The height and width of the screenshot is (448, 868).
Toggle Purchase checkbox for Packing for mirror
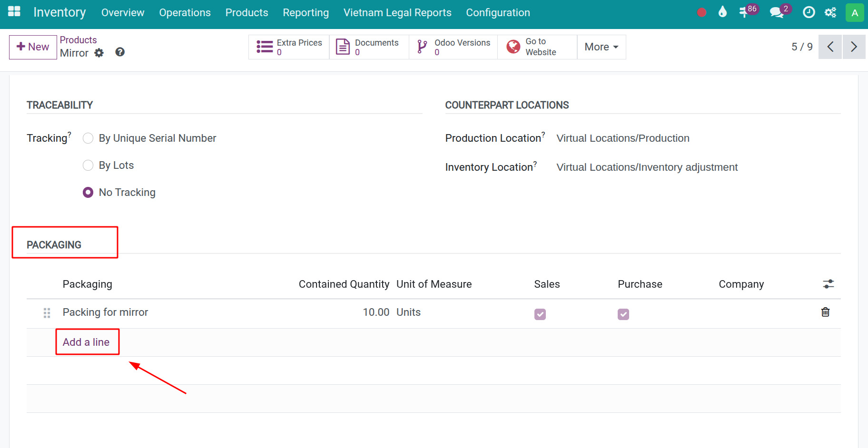click(x=623, y=314)
